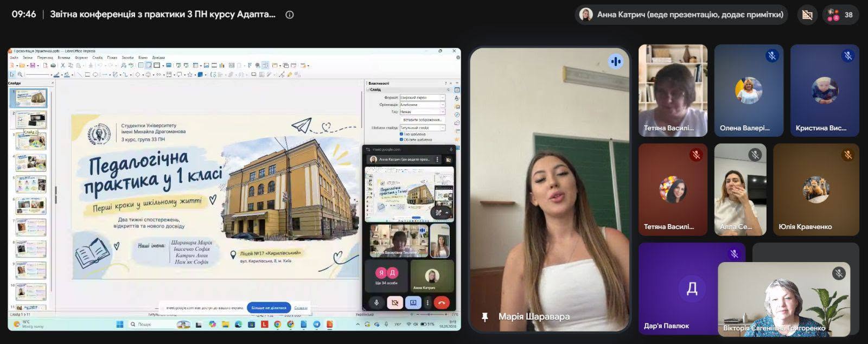Unpin Марія Шаравара's tile using the pin icon
This screenshot has height=344, width=868.
pos(485,316)
